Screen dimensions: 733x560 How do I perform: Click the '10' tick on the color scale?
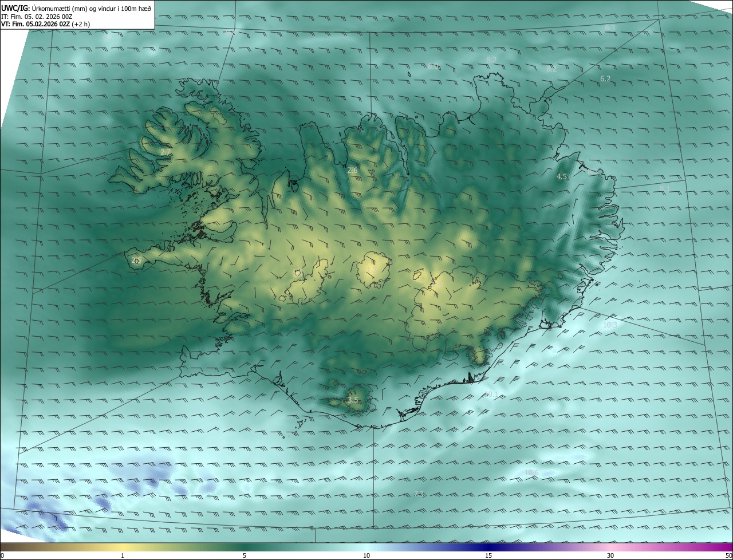366,556
